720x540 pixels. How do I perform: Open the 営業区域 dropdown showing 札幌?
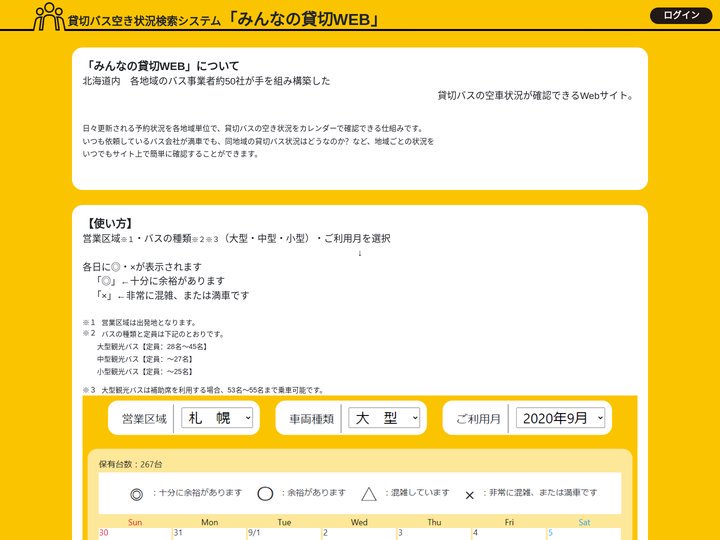(217, 418)
